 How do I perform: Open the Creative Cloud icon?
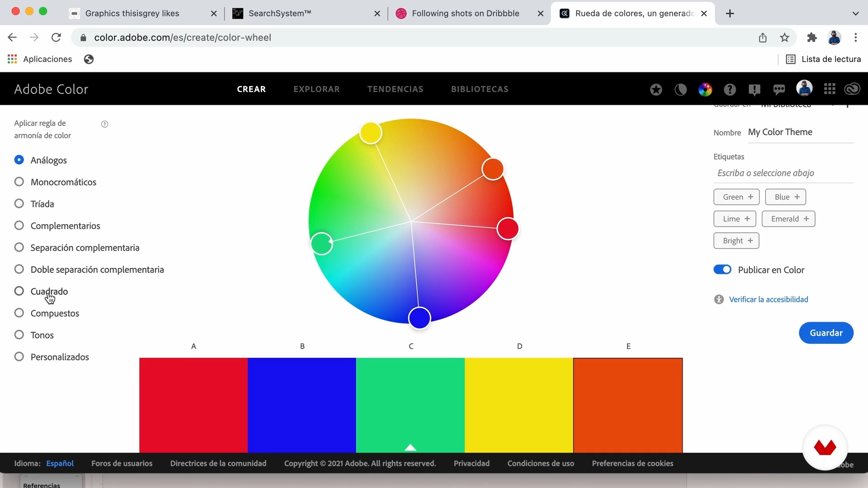(x=852, y=89)
